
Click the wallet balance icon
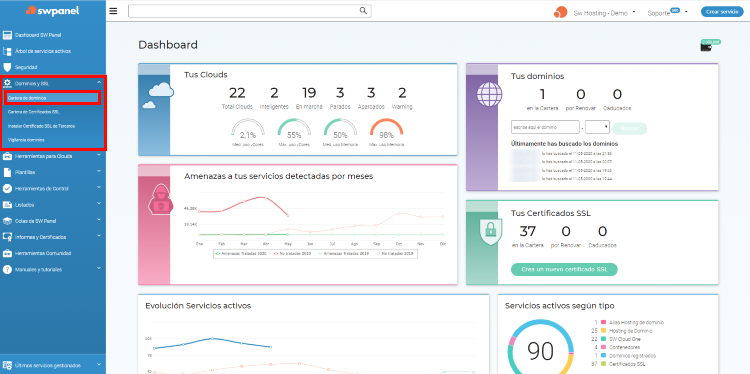coord(707,47)
